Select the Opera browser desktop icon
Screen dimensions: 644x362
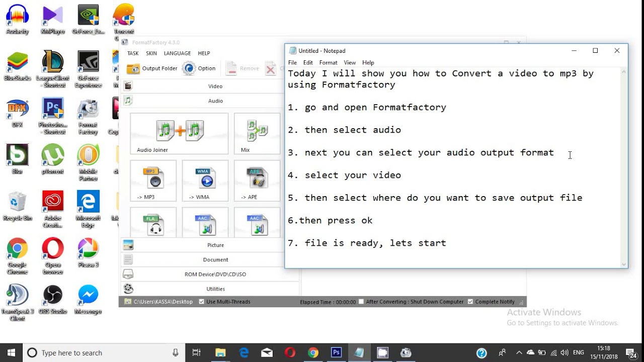click(53, 256)
